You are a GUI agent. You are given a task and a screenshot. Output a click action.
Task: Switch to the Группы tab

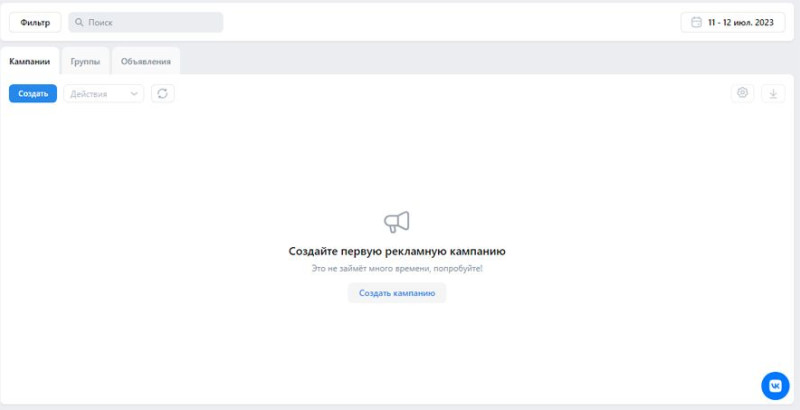click(85, 61)
